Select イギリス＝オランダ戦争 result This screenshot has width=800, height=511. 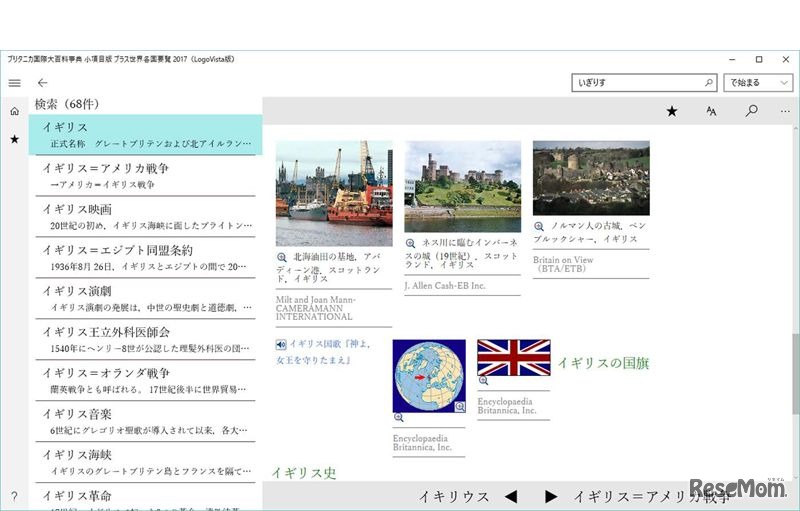[145, 380]
